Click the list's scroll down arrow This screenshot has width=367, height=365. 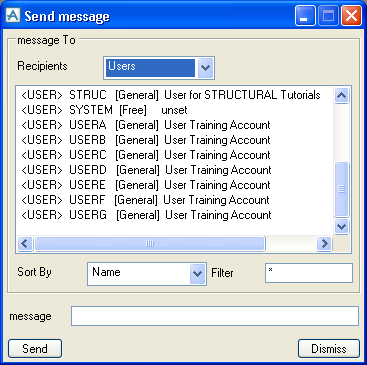click(341, 227)
